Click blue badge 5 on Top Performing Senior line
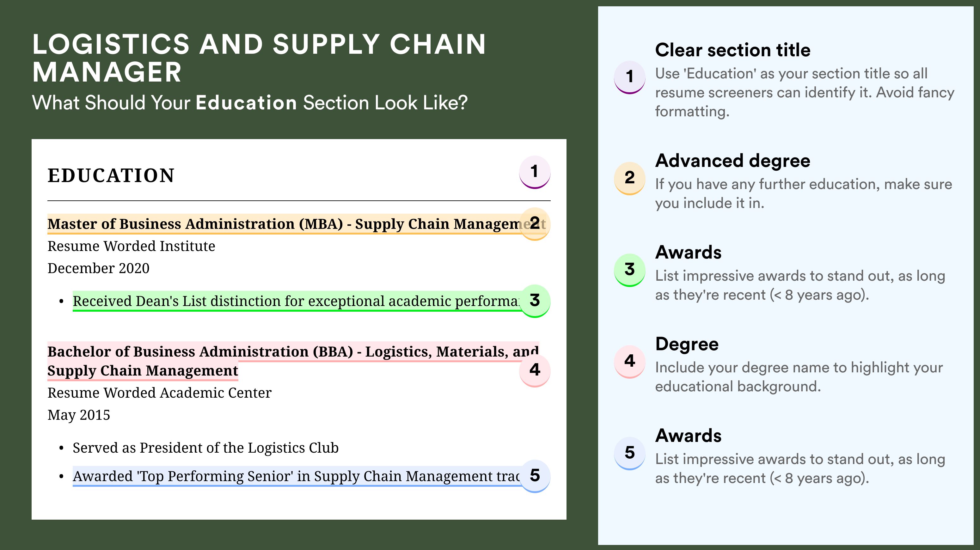This screenshot has width=980, height=550. coord(535,476)
